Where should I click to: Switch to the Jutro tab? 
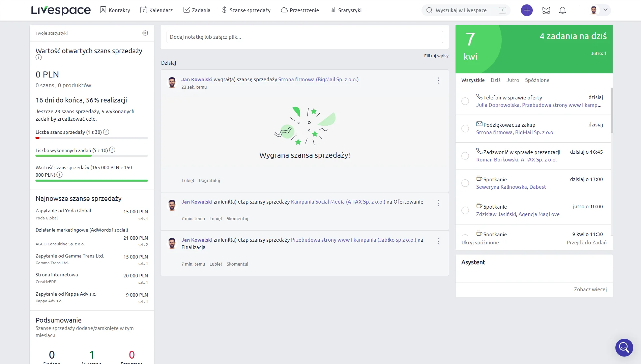coord(513,80)
